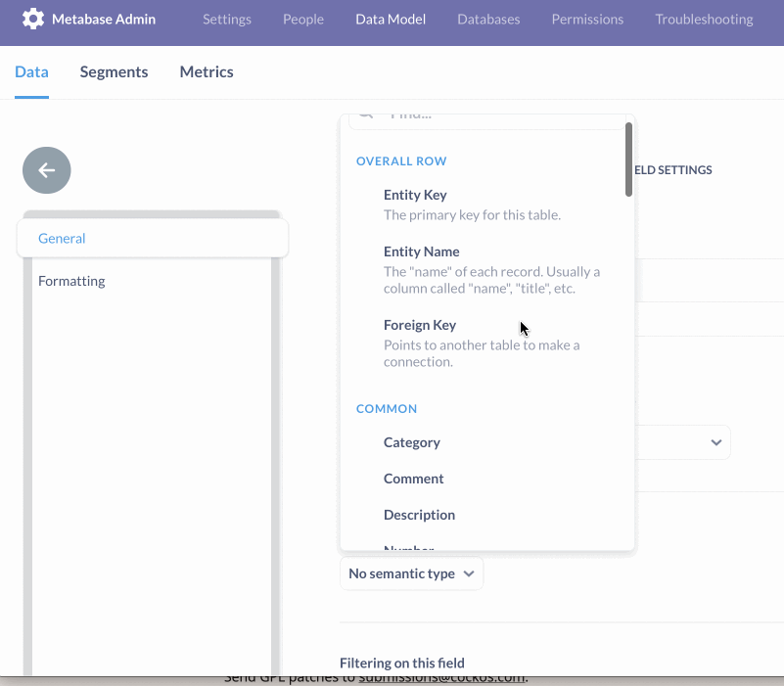Viewport: 784px width, 686px height.
Task: Open the General field settings
Action: tap(62, 238)
